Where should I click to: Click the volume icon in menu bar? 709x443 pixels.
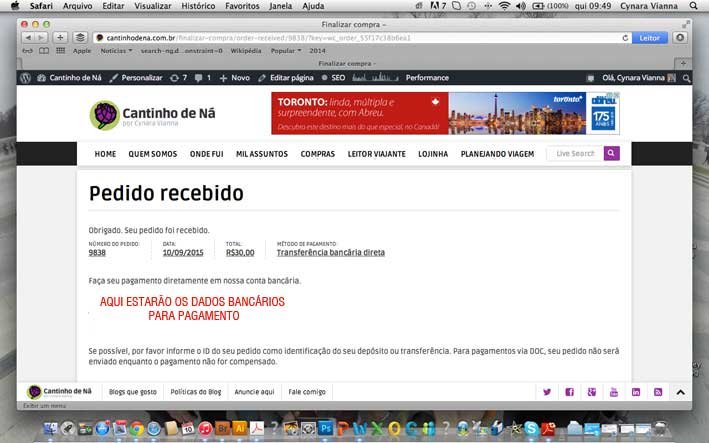(x=520, y=6)
